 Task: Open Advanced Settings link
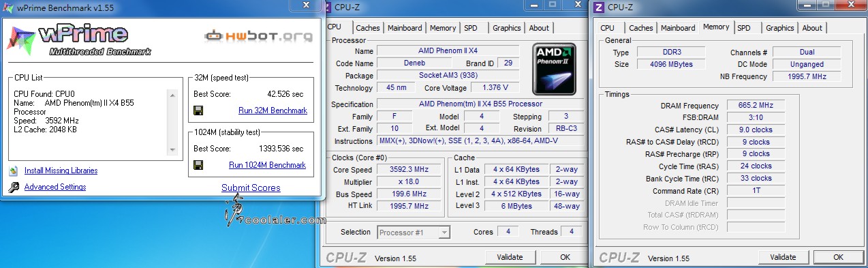point(55,187)
